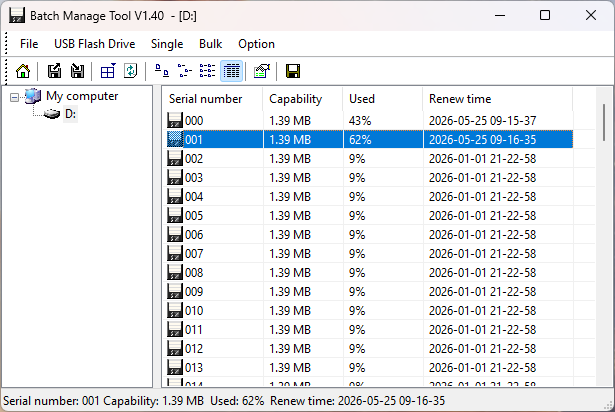Click the 43% used value
This screenshot has width=615, height=412.
360,120
